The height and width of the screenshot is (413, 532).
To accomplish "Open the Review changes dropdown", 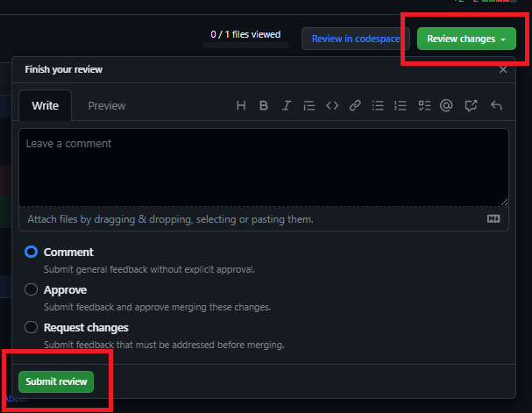I will (466, 39).
